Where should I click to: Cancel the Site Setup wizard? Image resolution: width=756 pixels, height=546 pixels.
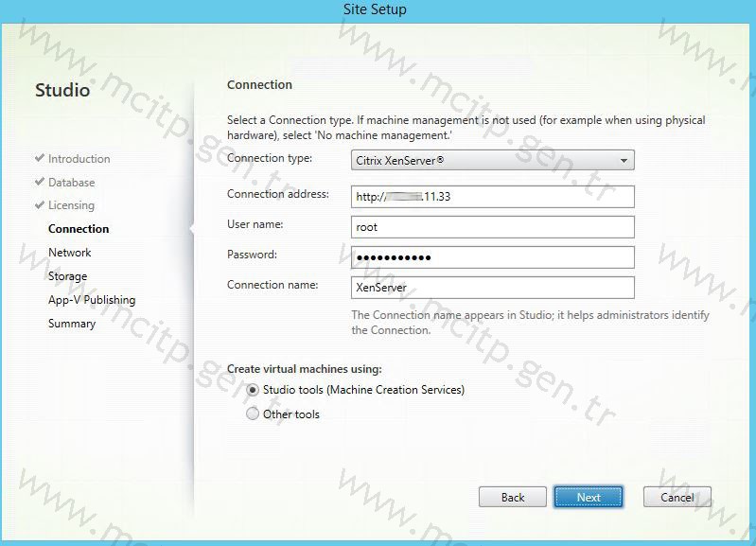click(677, 497)
